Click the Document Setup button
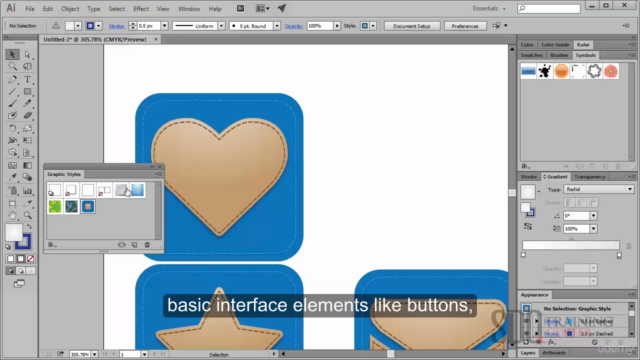The width and height of the screenshot is (640, 360). pyautogui.click(x=412, y=26)
